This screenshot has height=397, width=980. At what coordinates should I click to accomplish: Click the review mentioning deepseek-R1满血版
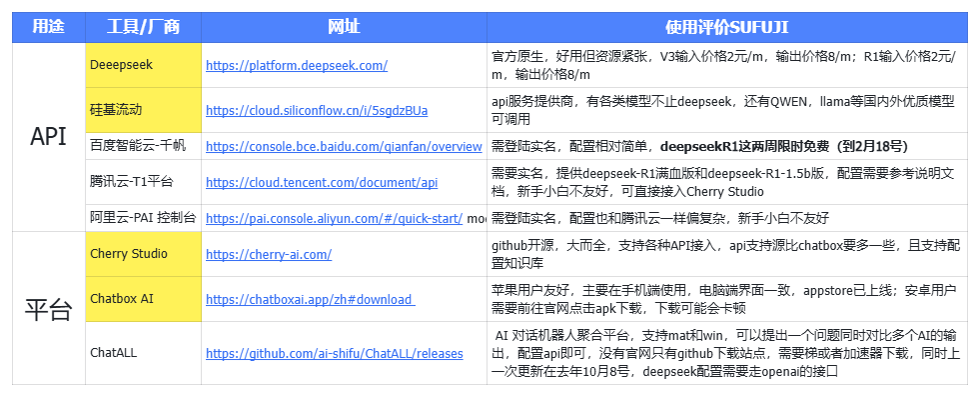(x=727, y=183)
